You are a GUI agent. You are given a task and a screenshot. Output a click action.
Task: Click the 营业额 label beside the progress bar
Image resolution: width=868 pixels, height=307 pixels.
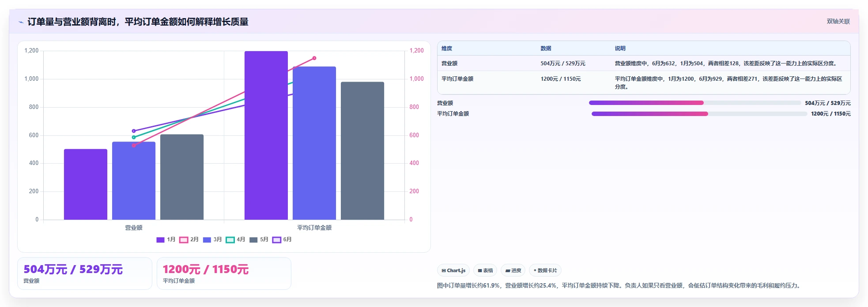point(445,103)
